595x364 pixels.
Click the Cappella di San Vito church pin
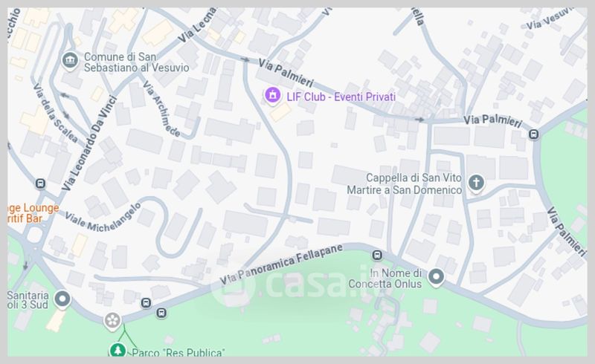click(476, 183)
